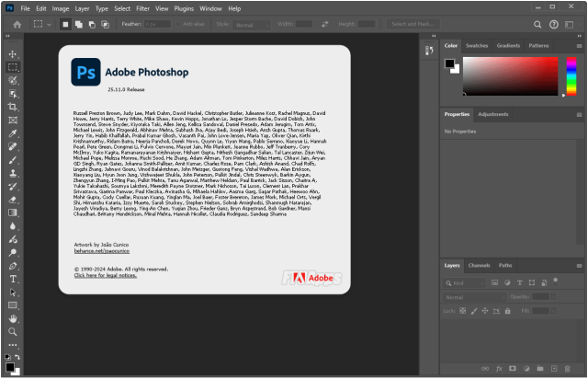The width and height of the screenshot is (588, 379).
Task: Toggle the layer filter on/off switch
Action: point(555,281)
